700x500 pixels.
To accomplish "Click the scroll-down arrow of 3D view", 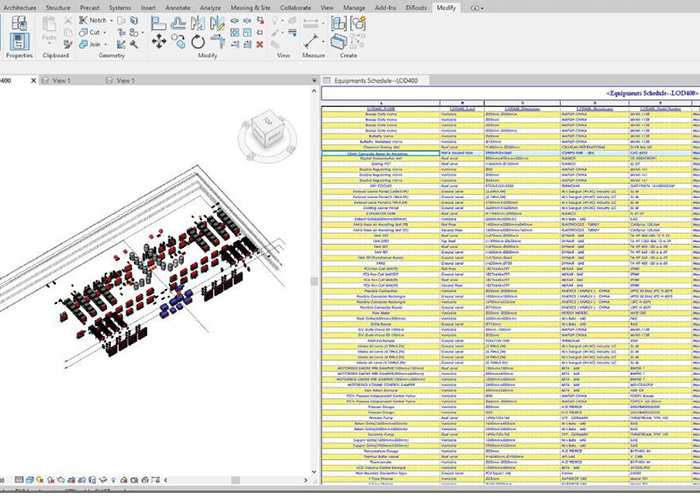I will tap(314, 471).
